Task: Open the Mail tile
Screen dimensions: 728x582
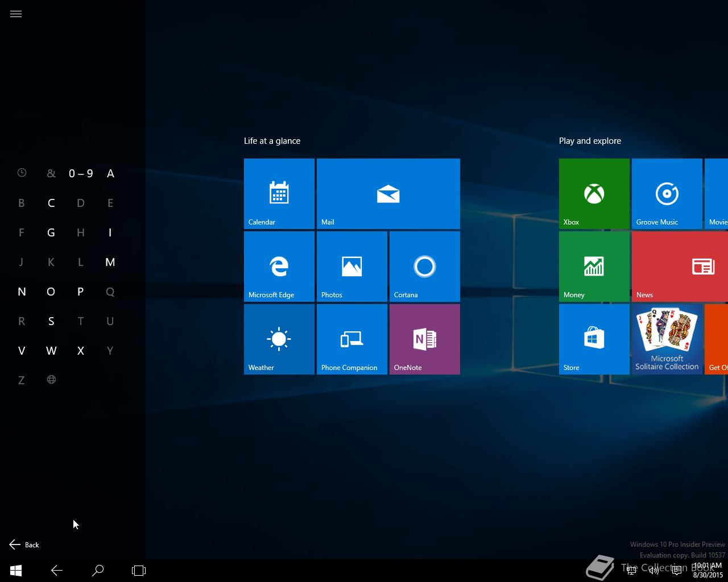Action: [388, 194]
